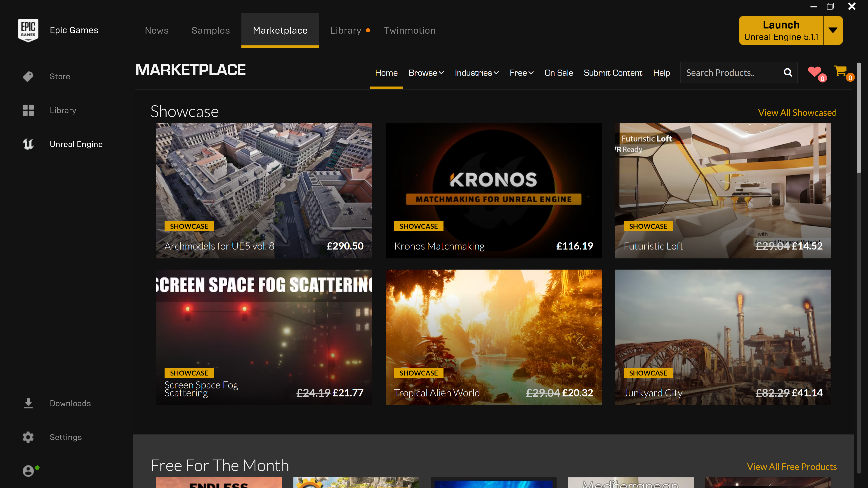Click the Settings label in sidebar
Image resolution: width=868 pixels, height=488 pixels.
pos(66,437)
